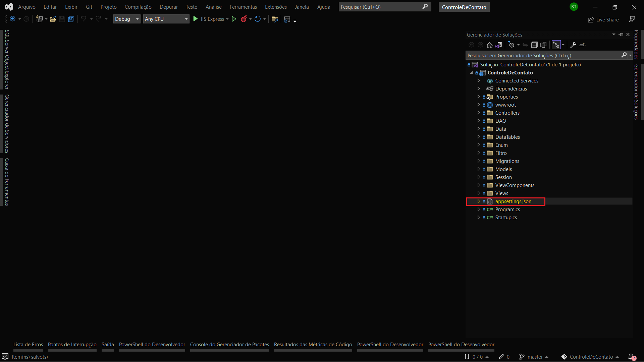Click Open File folder icon in toolbar
The height and width of the screenshot is (362, 644).
[53, 19]
